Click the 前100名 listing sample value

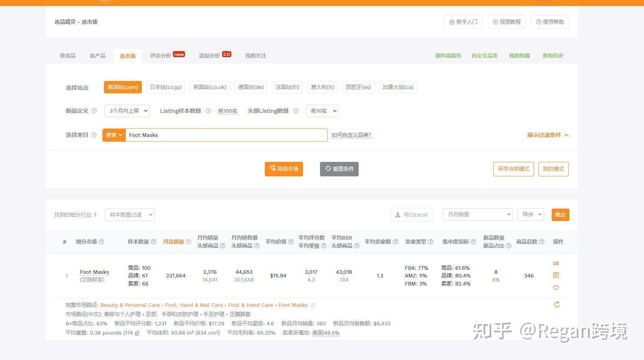point(228,111)
